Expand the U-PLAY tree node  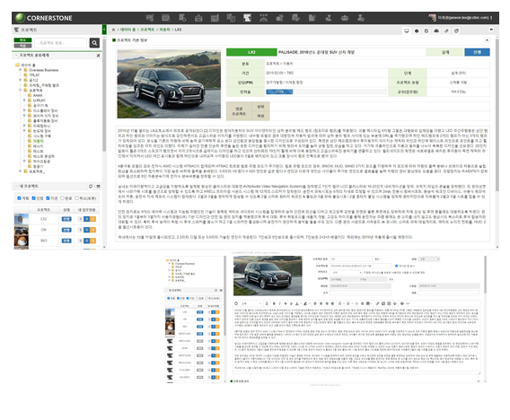coord(24,101)
